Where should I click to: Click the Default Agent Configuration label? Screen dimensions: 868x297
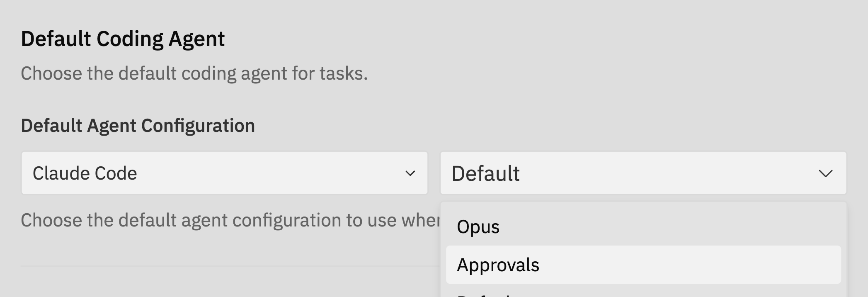[x=138, y=126]
